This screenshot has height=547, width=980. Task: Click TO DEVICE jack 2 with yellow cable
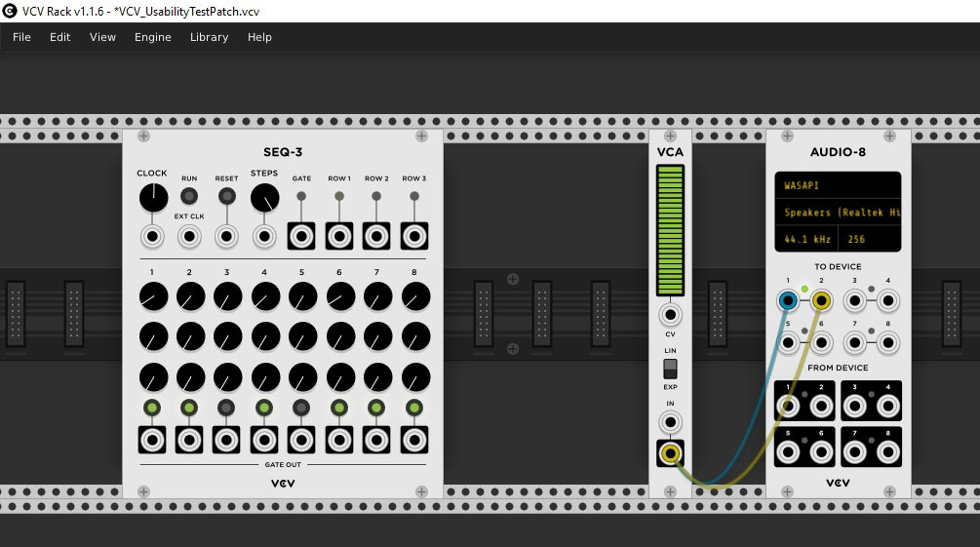821,300
